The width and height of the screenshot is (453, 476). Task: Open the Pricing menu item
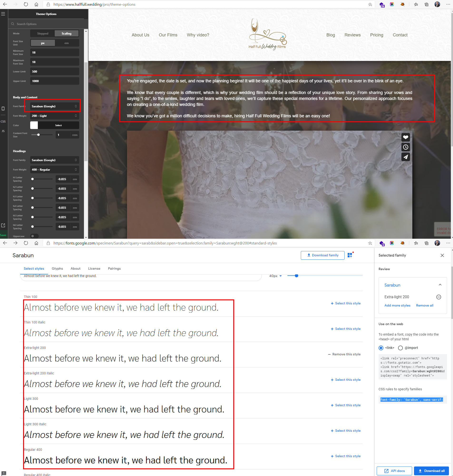tap(376, 35)
